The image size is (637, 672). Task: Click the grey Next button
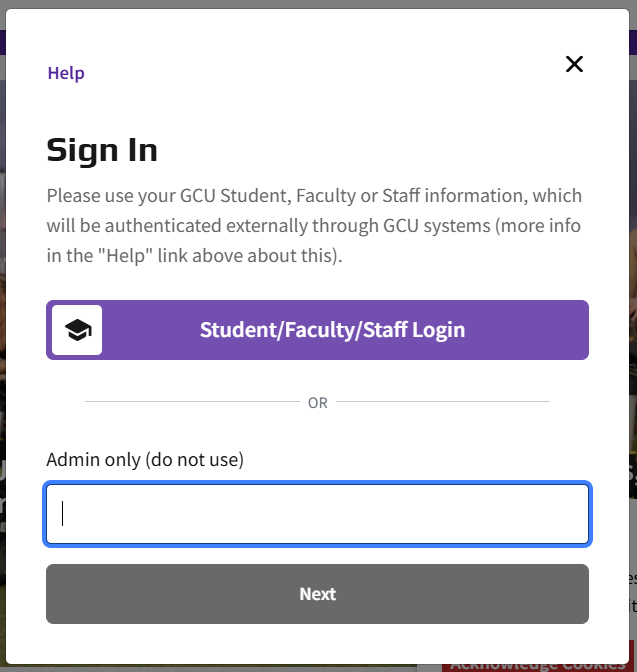(317, 594)
